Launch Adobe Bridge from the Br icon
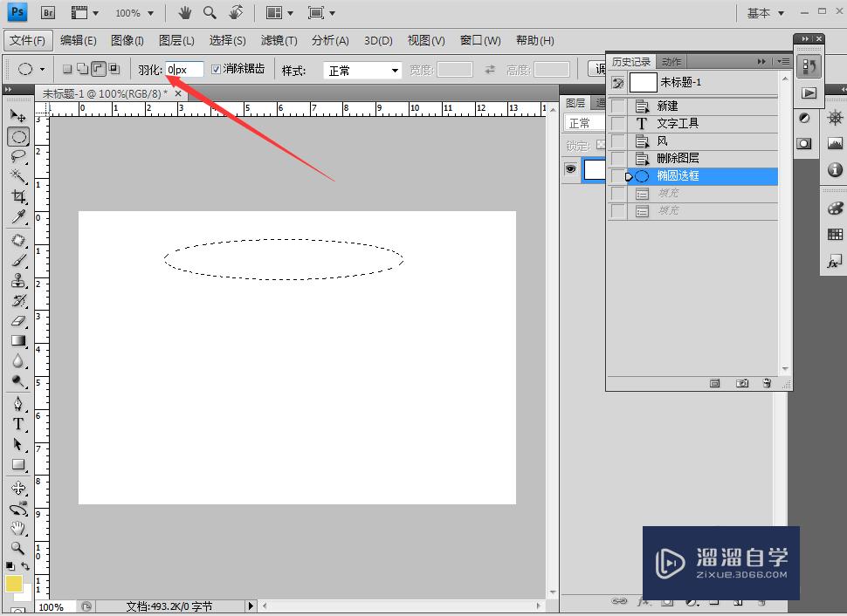This screenshot has width=847, height=616. pyautogui.click(x=48, y=12)
